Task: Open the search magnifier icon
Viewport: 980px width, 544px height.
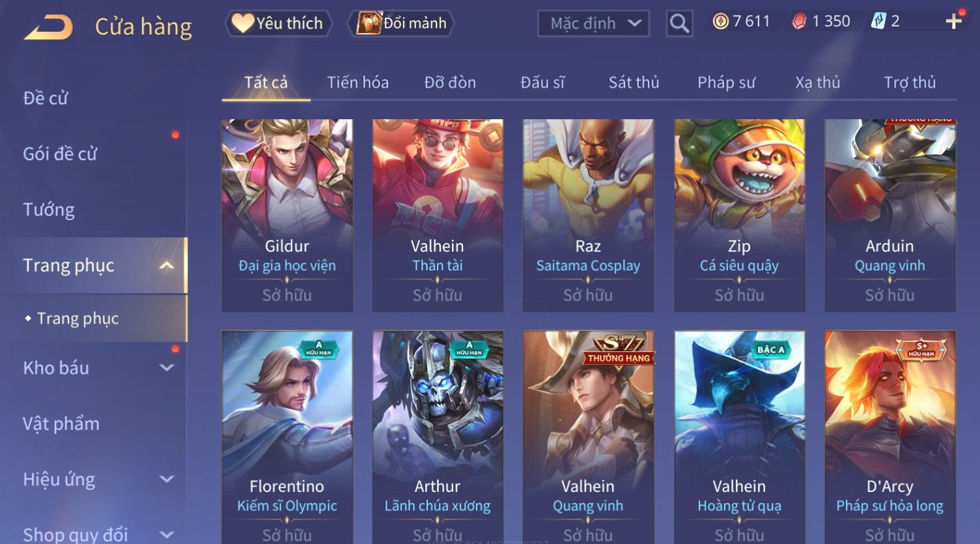Action: point(679,23)
